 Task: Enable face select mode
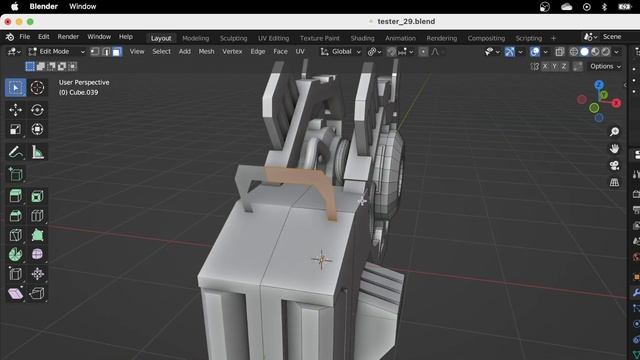coord(117,52)
